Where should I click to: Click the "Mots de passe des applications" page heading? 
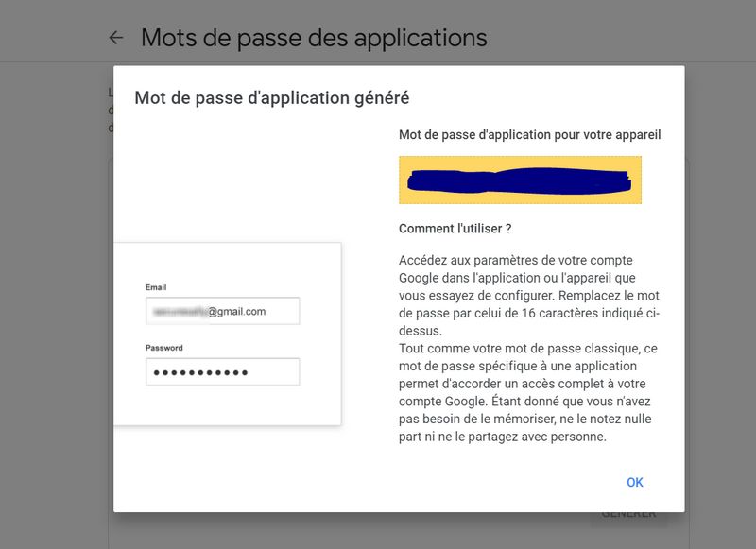[314, 38]
